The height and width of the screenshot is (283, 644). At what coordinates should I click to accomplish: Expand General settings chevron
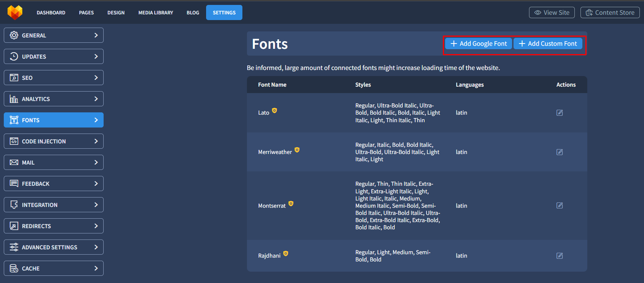pyautogui.click(x=96, y=35)
